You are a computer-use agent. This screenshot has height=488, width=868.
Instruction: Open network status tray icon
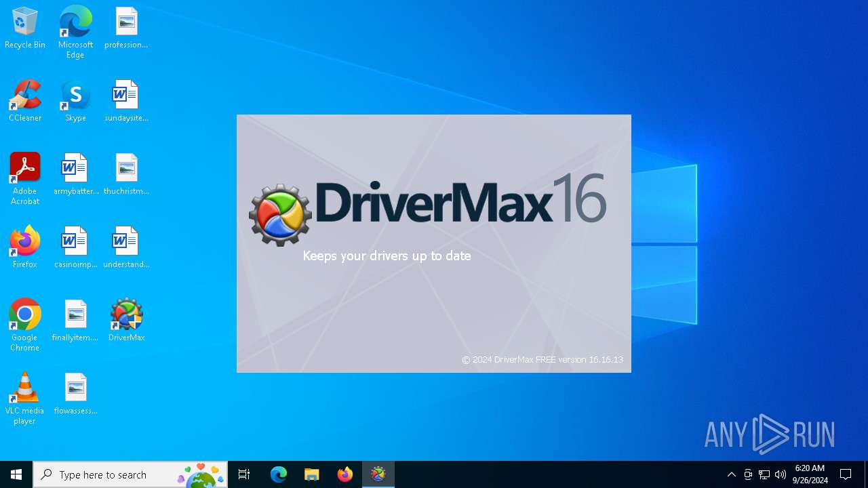(764, 474)
